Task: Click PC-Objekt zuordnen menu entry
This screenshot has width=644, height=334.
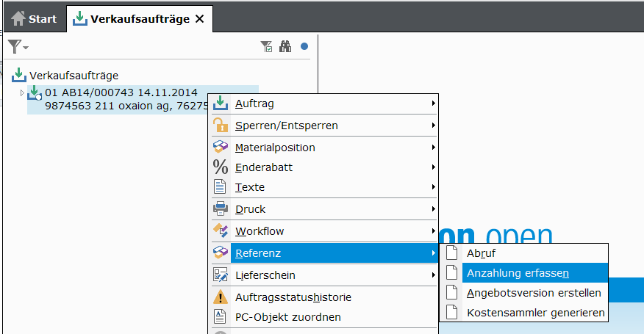Action: point(287,317)
